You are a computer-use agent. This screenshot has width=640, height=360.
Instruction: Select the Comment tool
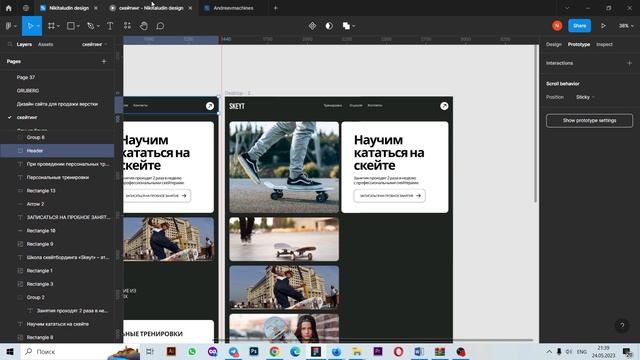tap(160, 26)
